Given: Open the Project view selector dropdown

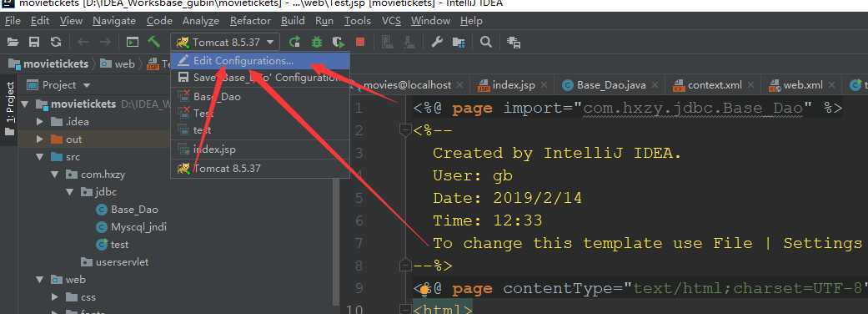Looking at the screenshot, I should pos(59,85).
